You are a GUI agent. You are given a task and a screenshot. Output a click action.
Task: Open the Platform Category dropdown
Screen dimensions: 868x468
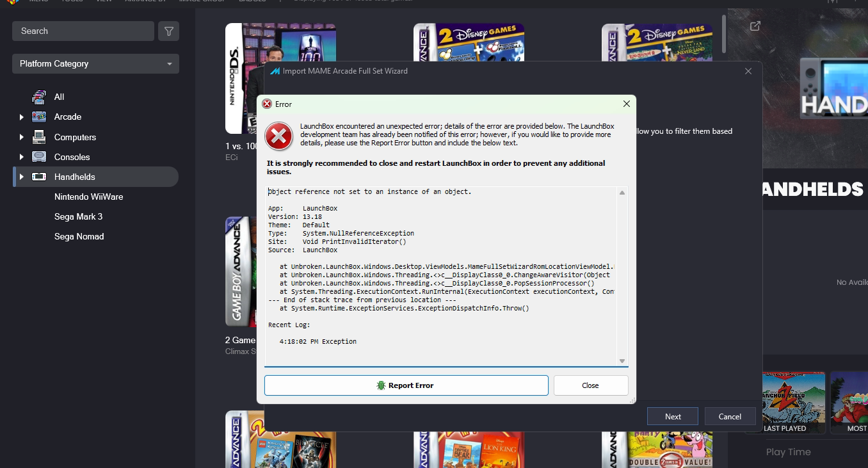pyautogui.click(x=95, y=63)
